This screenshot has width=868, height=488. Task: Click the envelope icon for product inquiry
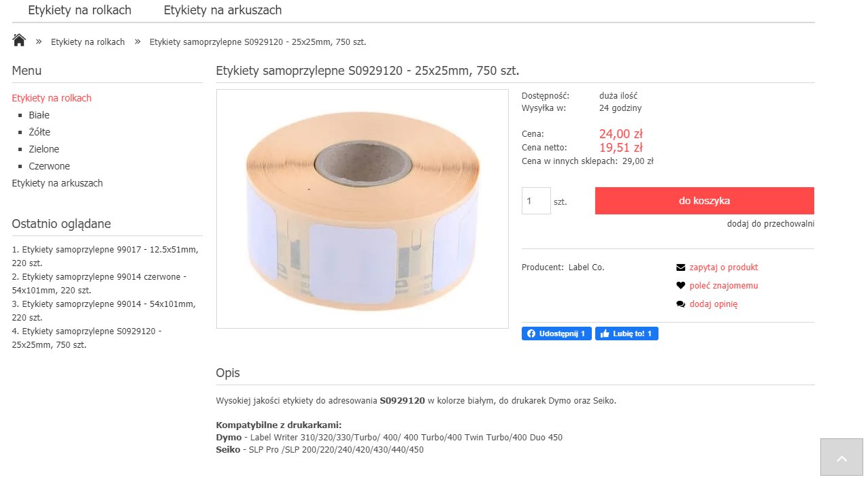pyautogui.click(x=680, y=267)
